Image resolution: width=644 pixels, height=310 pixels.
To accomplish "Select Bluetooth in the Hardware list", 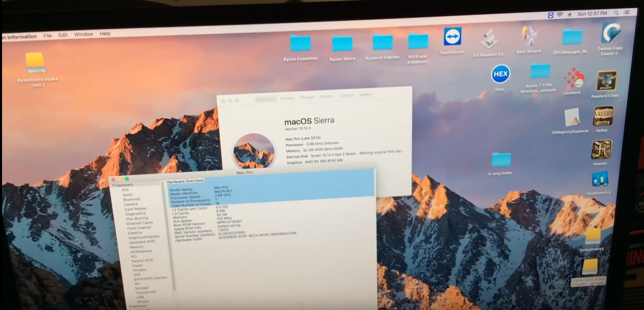I will point(132,199).
